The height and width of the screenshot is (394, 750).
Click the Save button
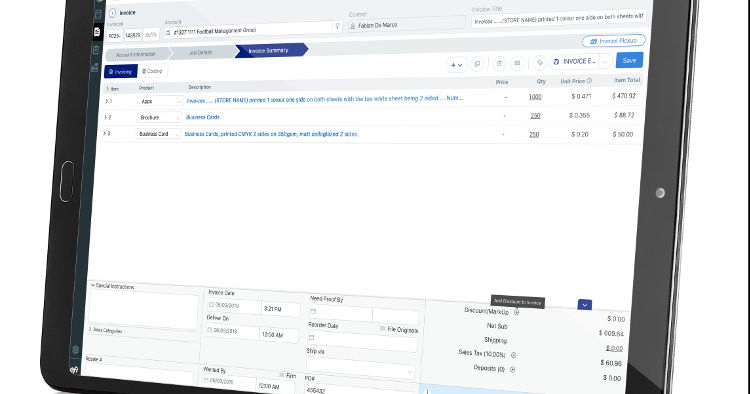click(x=629, y=60)
